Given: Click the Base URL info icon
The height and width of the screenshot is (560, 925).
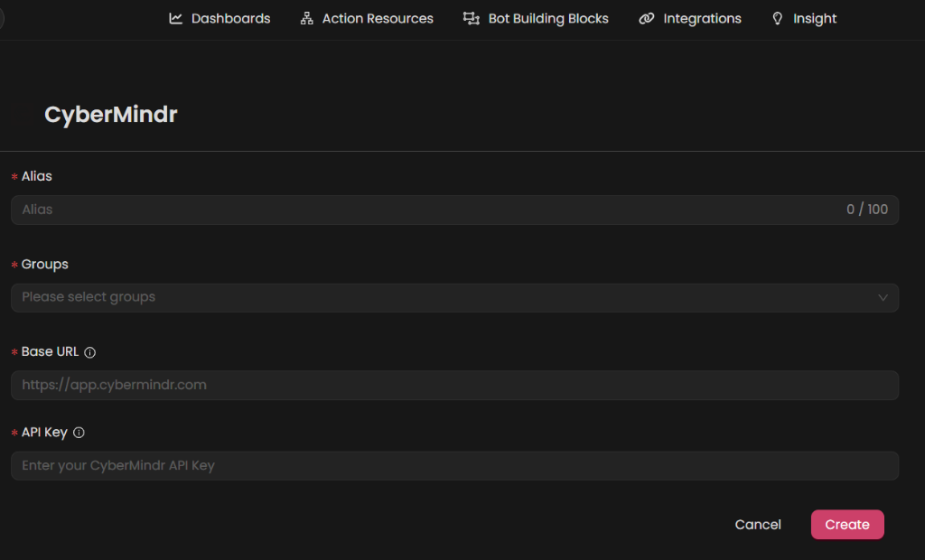Looking at the screenshot, I should 89,352.
